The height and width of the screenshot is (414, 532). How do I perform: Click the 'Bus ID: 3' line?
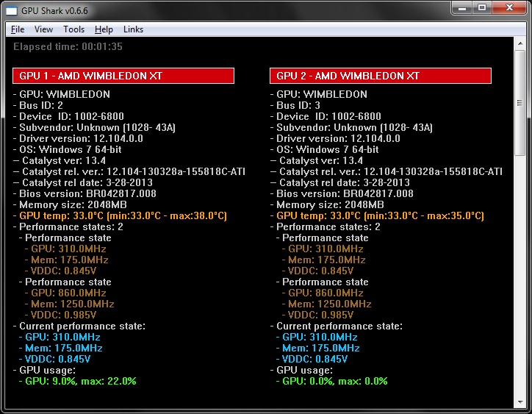click(x=295, y=105)
